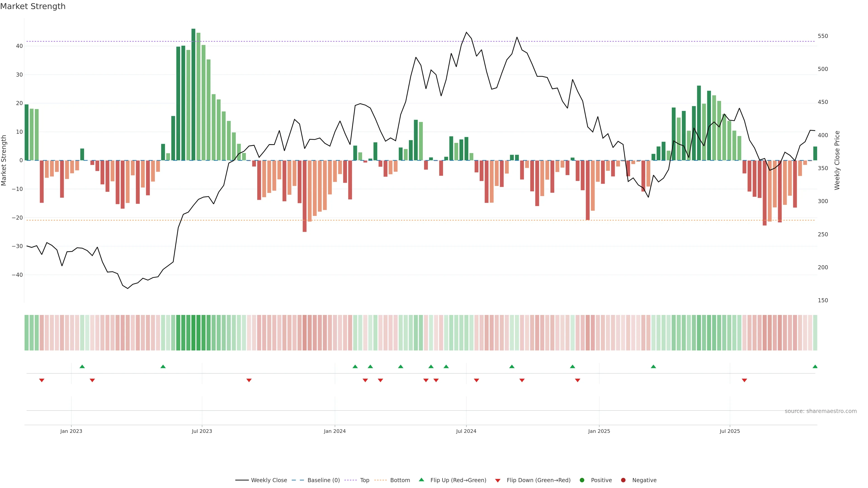Click the flip-down marker just after Jul 2025

[x=744, y=380]
